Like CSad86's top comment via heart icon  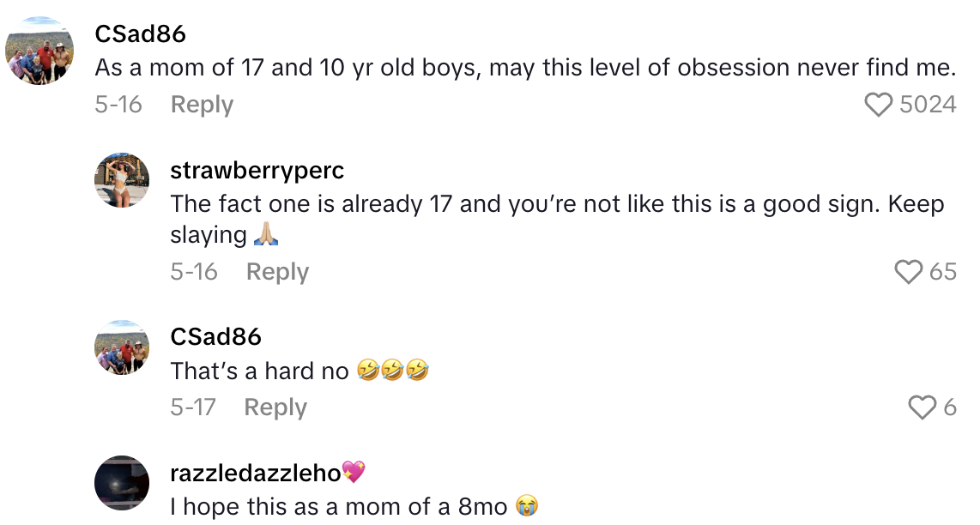(879, 103)
